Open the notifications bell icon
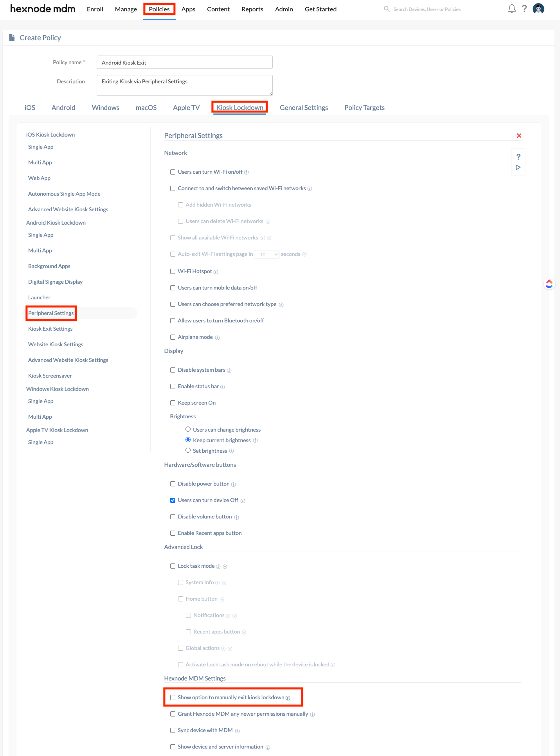 [511, 9]
